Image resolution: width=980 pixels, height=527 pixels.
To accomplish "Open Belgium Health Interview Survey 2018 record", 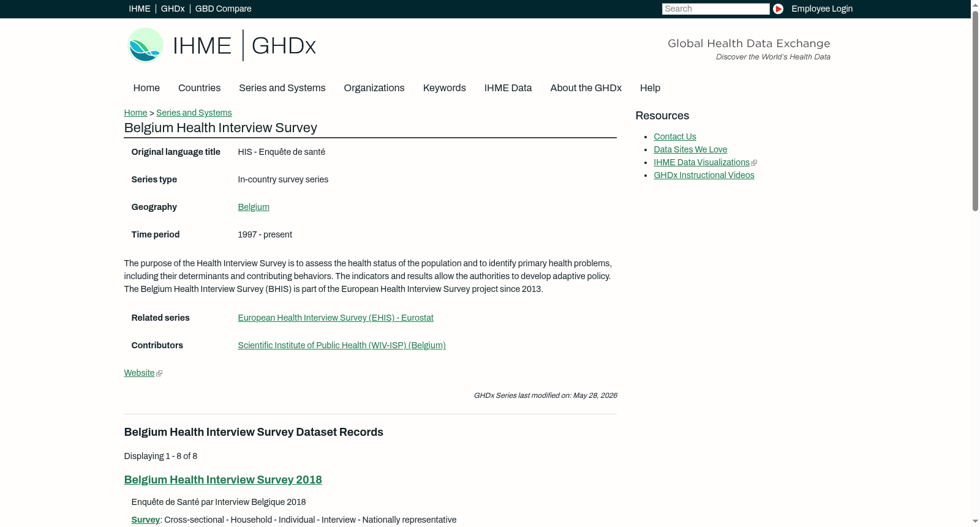I will 223,480.
